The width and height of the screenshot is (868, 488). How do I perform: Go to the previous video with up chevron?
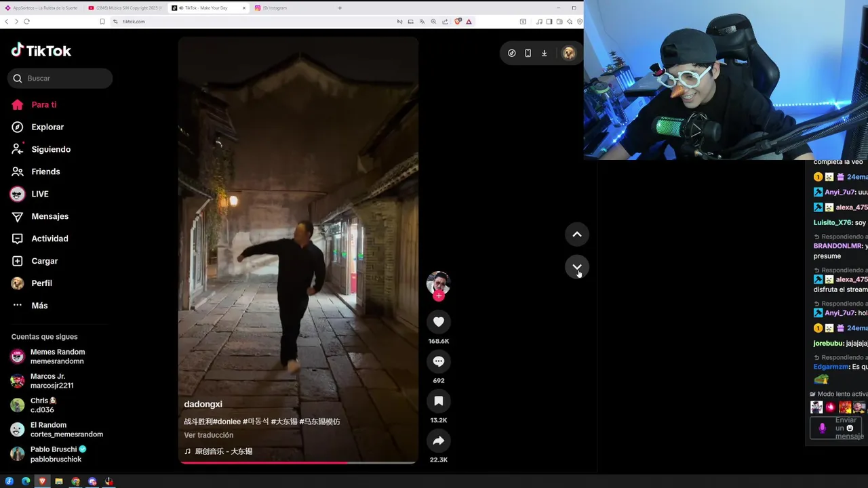coord(577,235)
